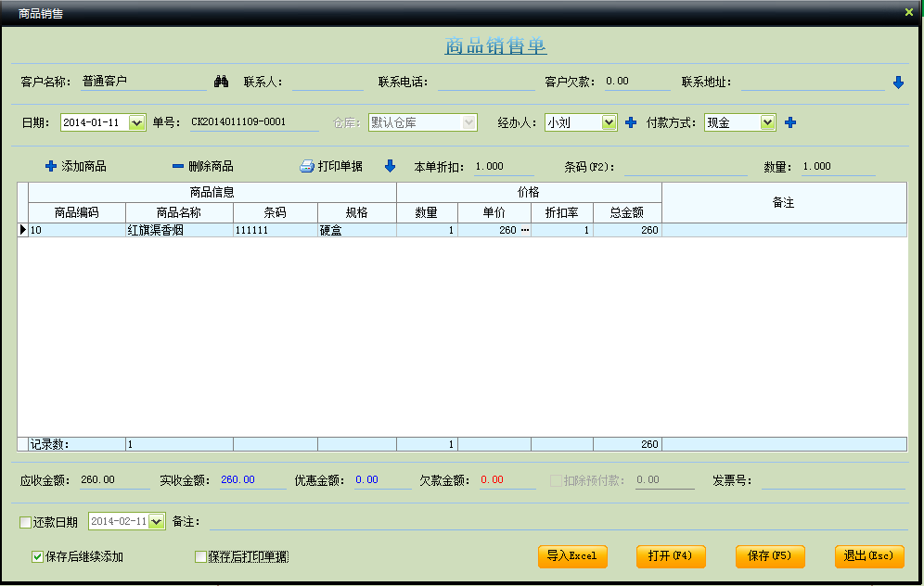Click the 商品名称 column header
Screen dimensions: 924x586
pyautogui.click(x=179, y=212)
